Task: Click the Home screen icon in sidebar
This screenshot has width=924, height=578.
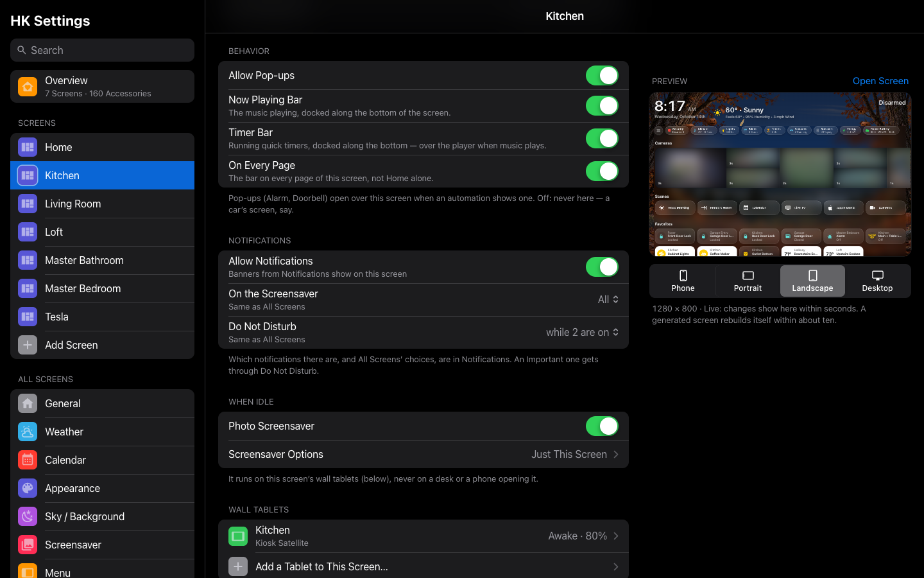Action: pos(28,147)
